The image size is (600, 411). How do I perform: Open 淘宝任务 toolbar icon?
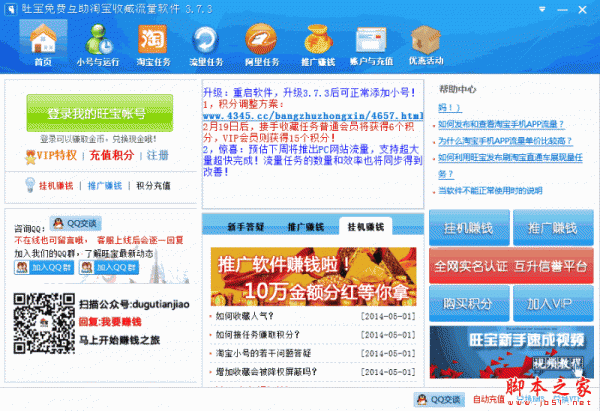(153, 44)
